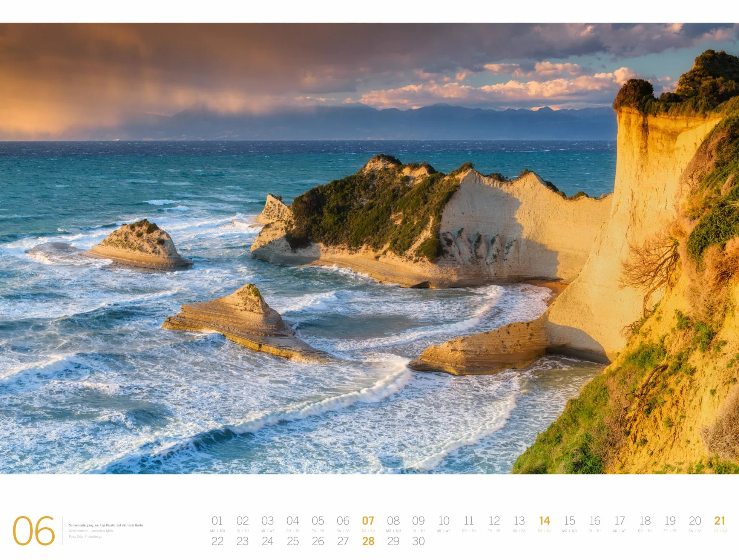739x560 pixels.
Task: Click weekday label "MO | MO" under 01
Action: click(217, 531)
